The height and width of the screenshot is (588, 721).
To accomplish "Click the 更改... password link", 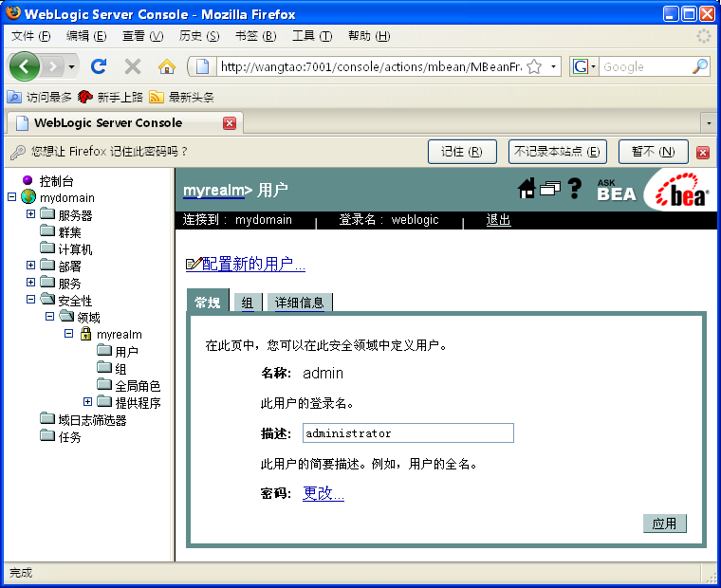I will tap(324, 493).
